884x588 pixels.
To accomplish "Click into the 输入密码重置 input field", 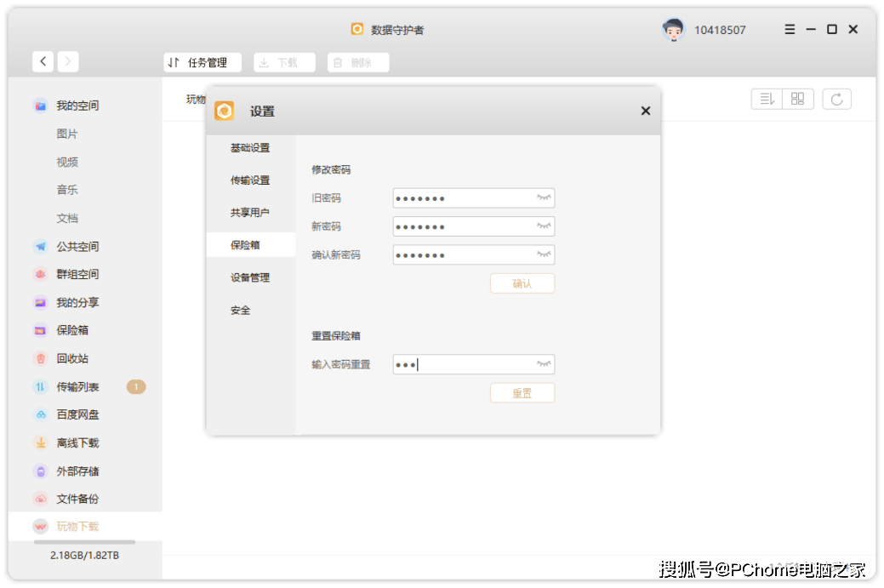I will (474, 364).
